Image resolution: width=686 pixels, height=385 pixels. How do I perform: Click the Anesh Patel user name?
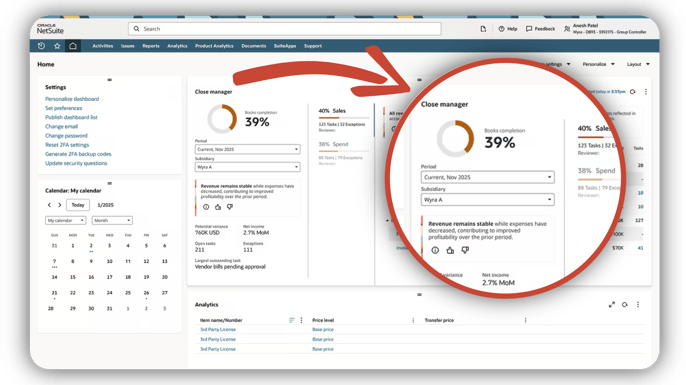(x=585, y=26)
